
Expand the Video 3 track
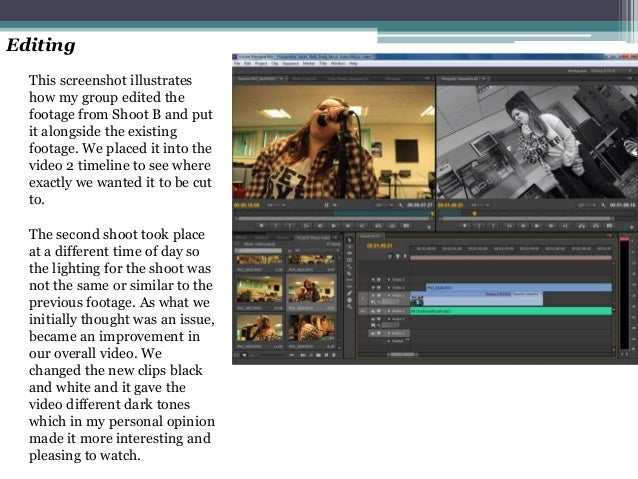389,280
